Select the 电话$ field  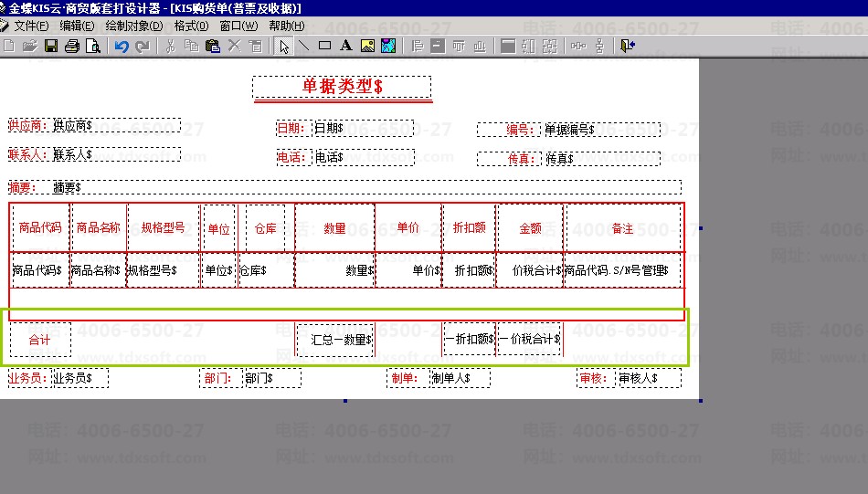click(x=363, y=157)
